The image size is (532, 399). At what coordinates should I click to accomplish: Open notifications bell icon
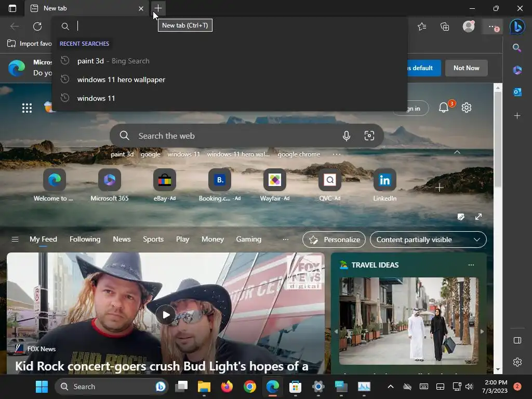444,108
